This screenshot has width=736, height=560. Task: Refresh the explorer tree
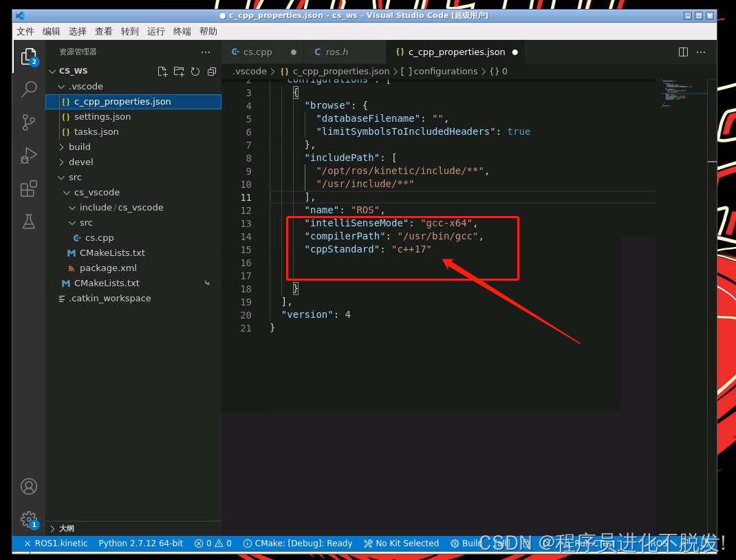point(195,72)
